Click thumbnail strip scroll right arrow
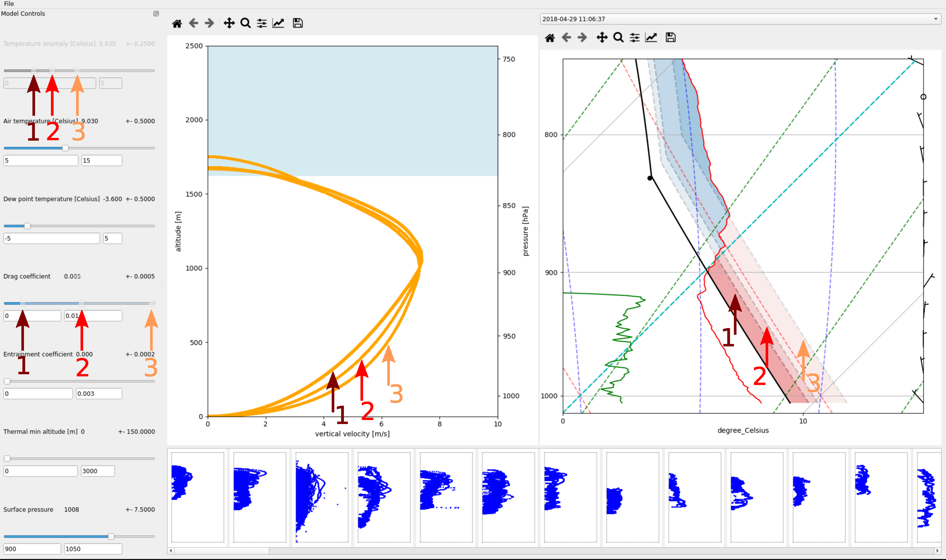Viewport: 946px width, 560px height. pos(937,551)
